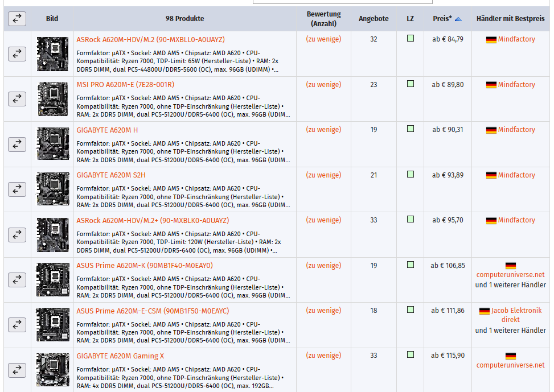Sort by Preis column header
Screen dimensions: 554x392
[442, 19]
